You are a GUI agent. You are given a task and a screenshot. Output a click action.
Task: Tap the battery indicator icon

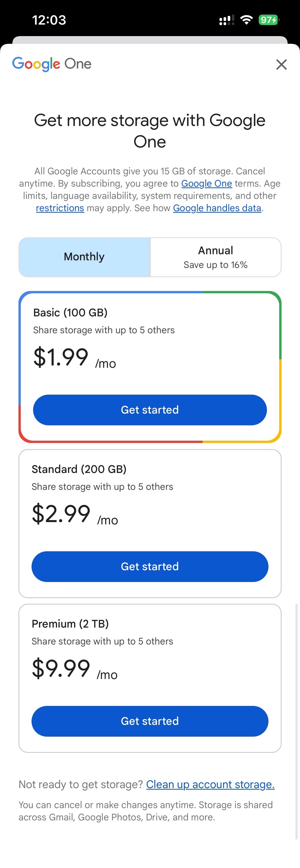(269, 20)
